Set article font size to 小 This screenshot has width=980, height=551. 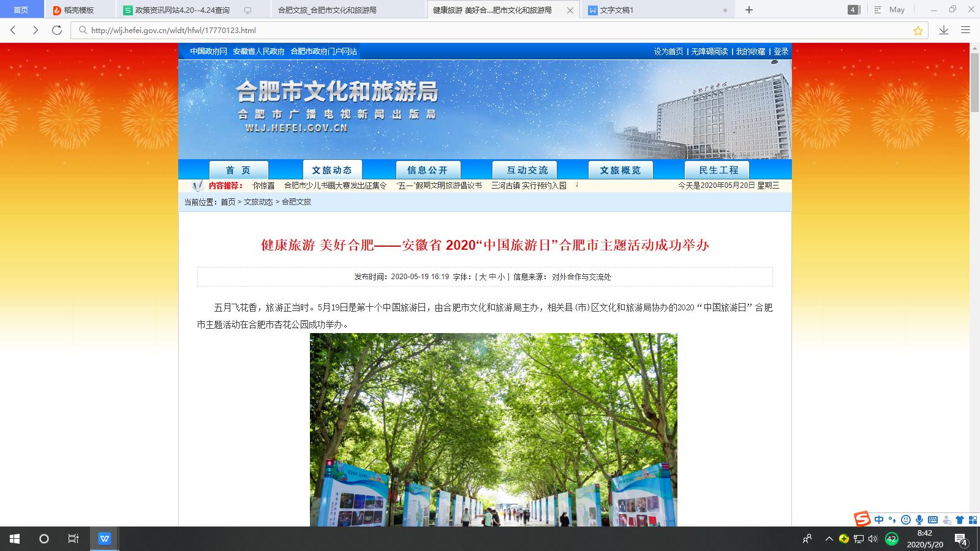502,277
